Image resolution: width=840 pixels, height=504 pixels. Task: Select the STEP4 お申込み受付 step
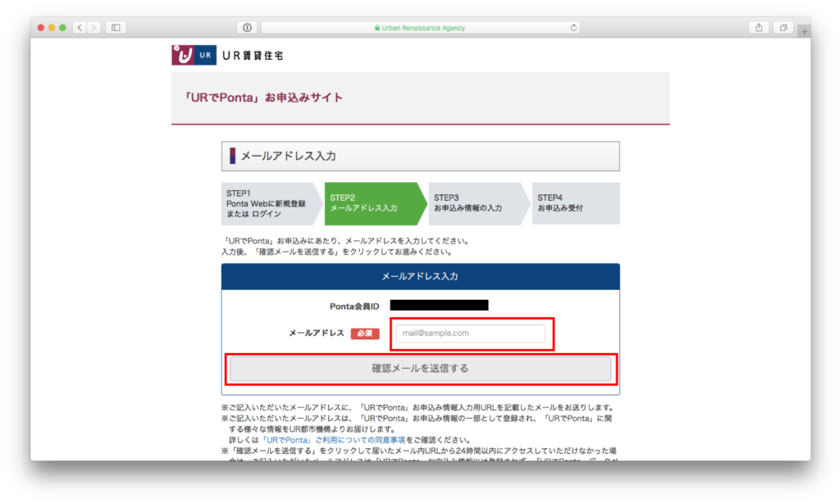click(x=576, y=203)
